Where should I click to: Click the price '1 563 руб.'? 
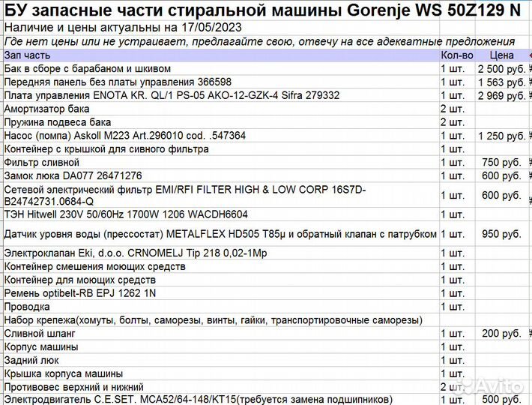click(501, 82)
